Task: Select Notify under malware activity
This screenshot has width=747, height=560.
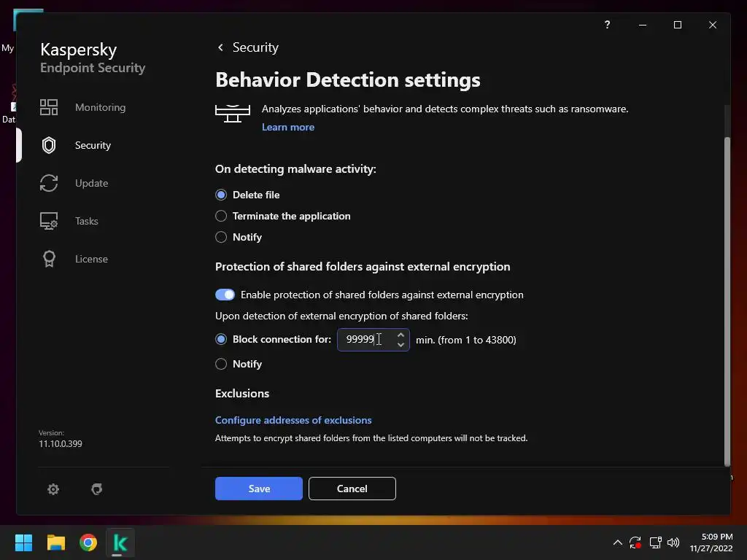Action: click(221, 237)
